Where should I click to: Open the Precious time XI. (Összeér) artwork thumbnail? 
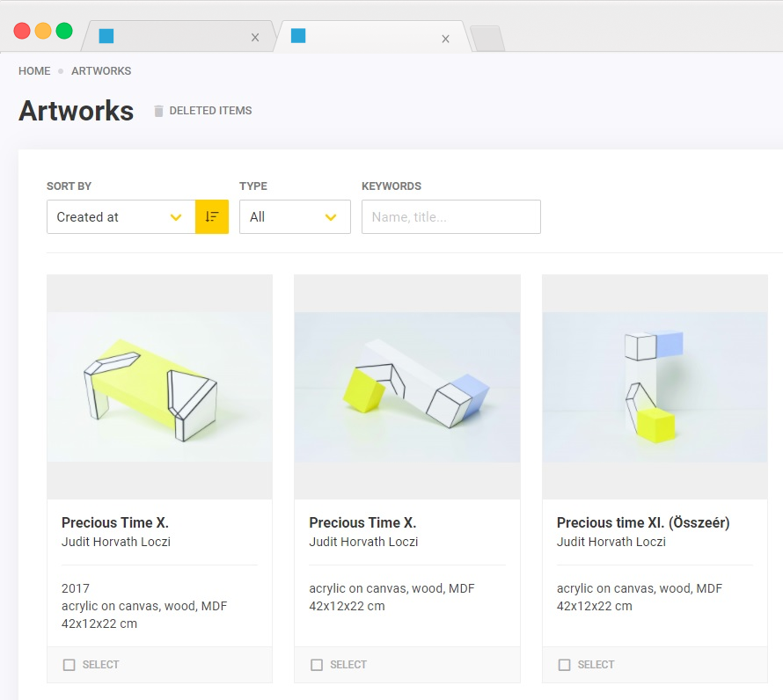click(655, 387)
